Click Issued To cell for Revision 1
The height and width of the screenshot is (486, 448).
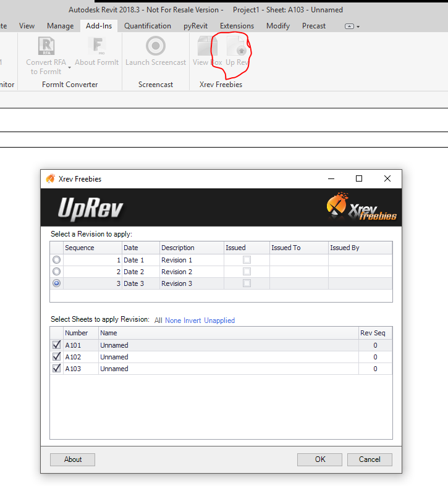(x=299, y=260)
